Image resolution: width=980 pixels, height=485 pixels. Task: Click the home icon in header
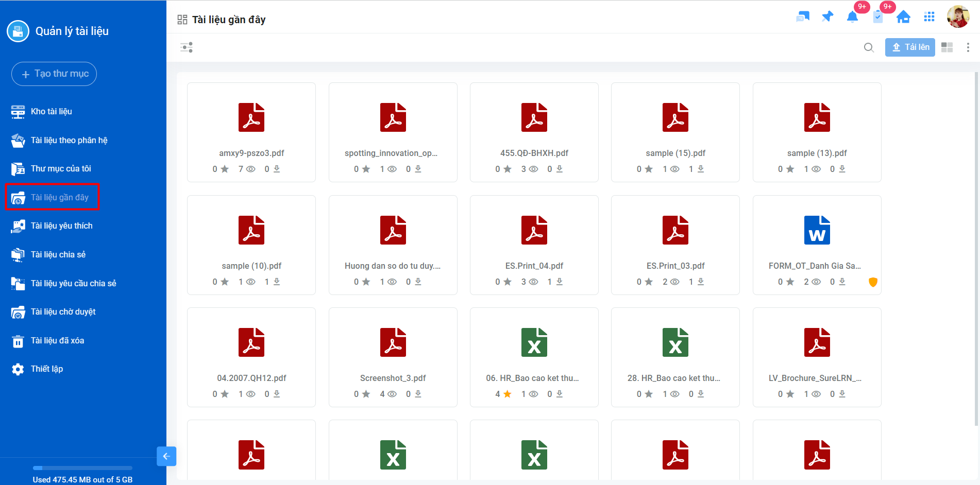pos(903,17)
